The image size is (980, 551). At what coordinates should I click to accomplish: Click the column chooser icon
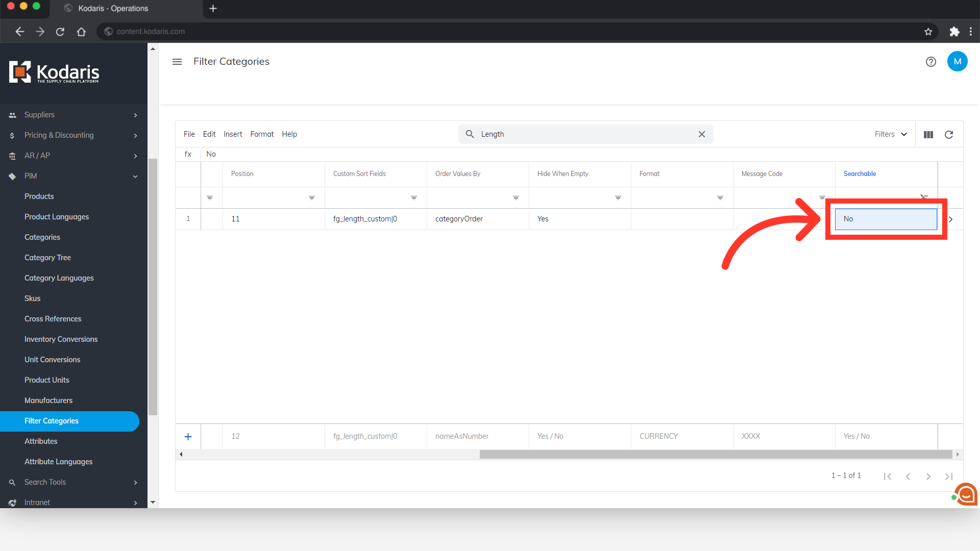(x=928, y=135)
